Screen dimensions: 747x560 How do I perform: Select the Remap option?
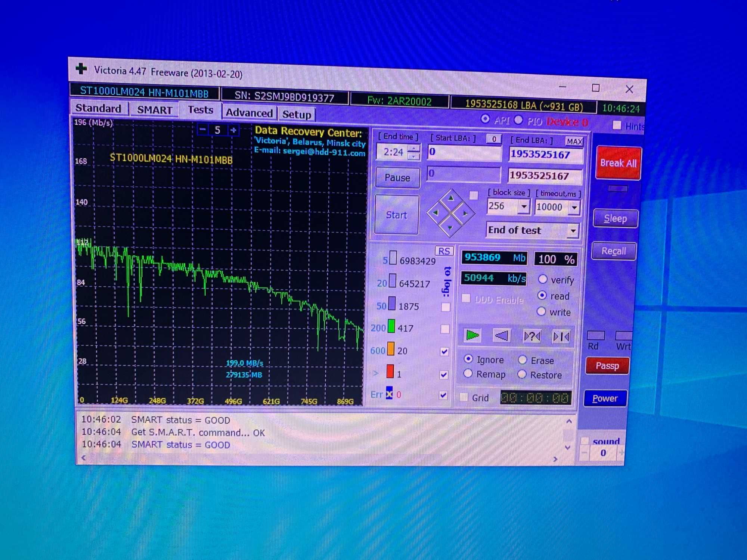tap(468, 373)
